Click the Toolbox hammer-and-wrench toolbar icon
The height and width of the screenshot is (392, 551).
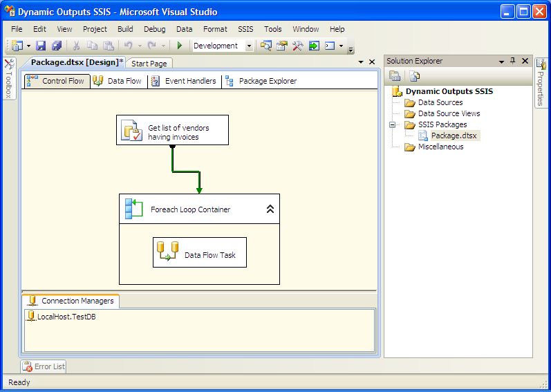(x=298, y=46)
